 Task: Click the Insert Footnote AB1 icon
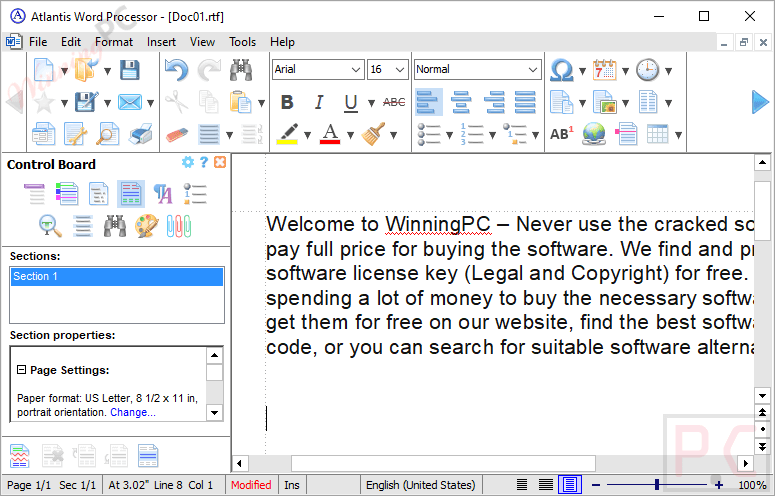(562, 134)
